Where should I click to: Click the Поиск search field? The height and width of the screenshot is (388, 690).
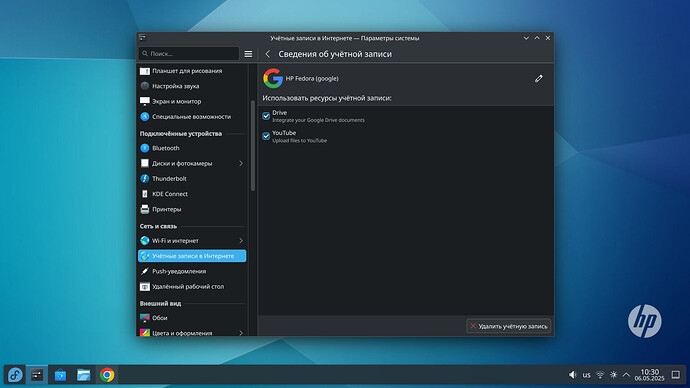(189, 54)
